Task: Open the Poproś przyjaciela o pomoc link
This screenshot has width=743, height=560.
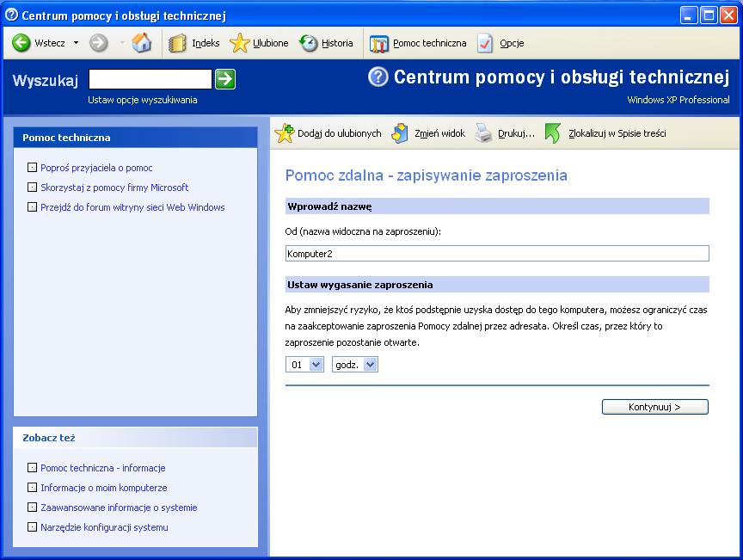Action: 96,168
